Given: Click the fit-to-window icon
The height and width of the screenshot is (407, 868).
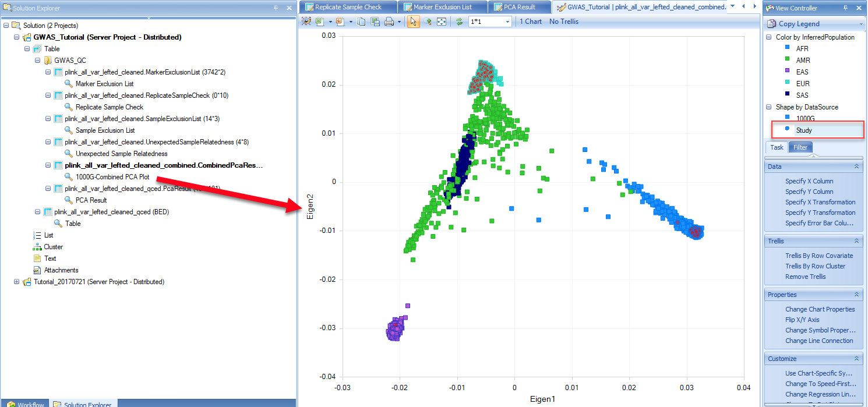Looking at the screenshot, I should click(x=442, y=22).
